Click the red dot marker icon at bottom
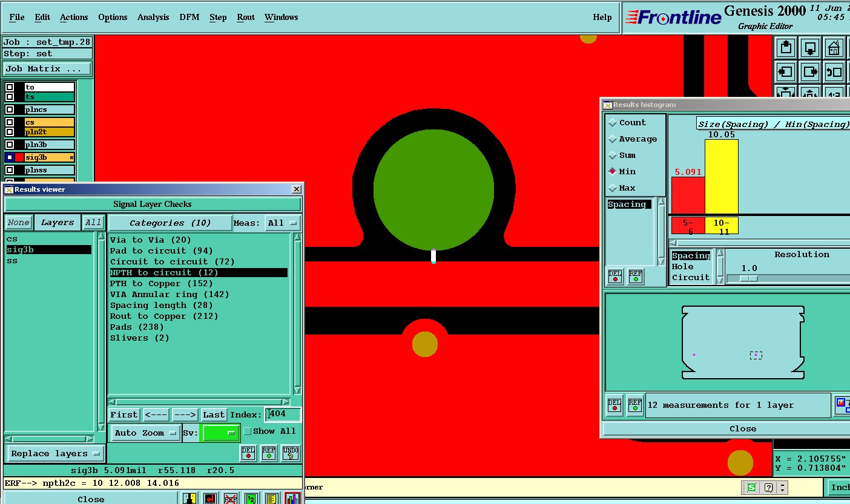Screen dimensions: 850x504 pyautogui.click(x=210, y=499)
